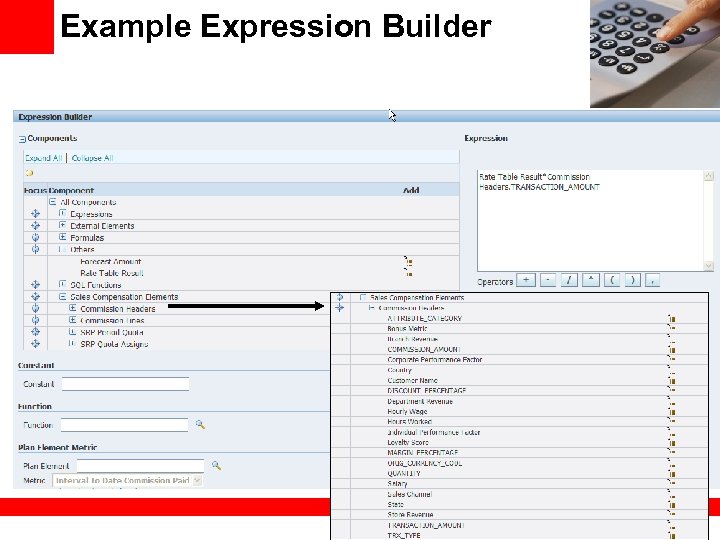Focus on Commission Lines in the left tree
The image size is (720, 540).
[x=35, y=320]
